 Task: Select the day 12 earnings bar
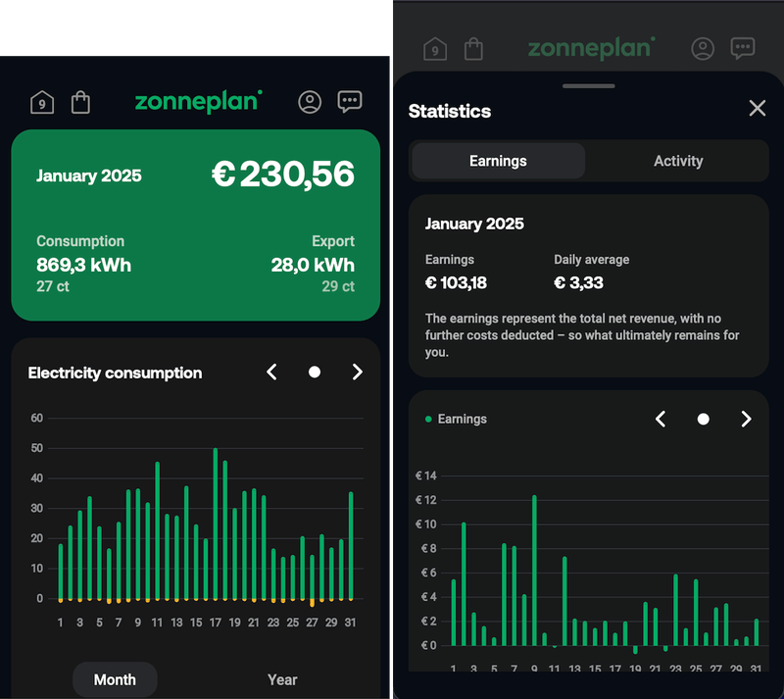pyautogui.click(x=564, y=601)
